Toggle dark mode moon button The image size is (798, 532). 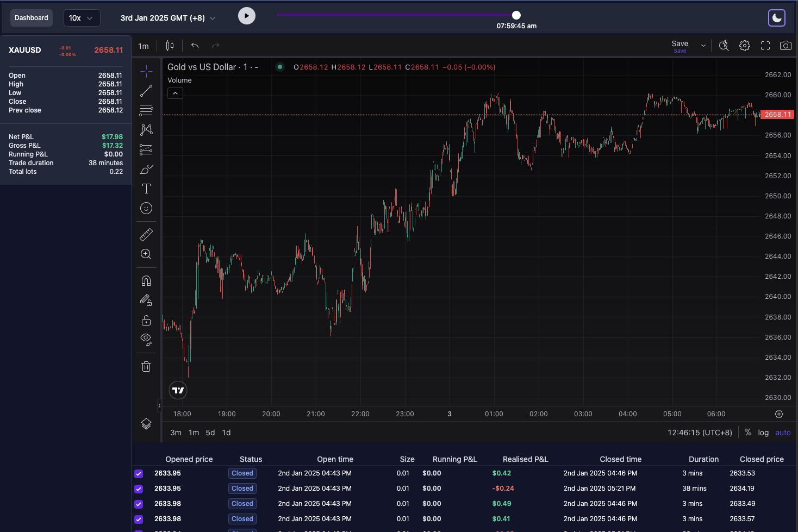click(x=777, y=18)
